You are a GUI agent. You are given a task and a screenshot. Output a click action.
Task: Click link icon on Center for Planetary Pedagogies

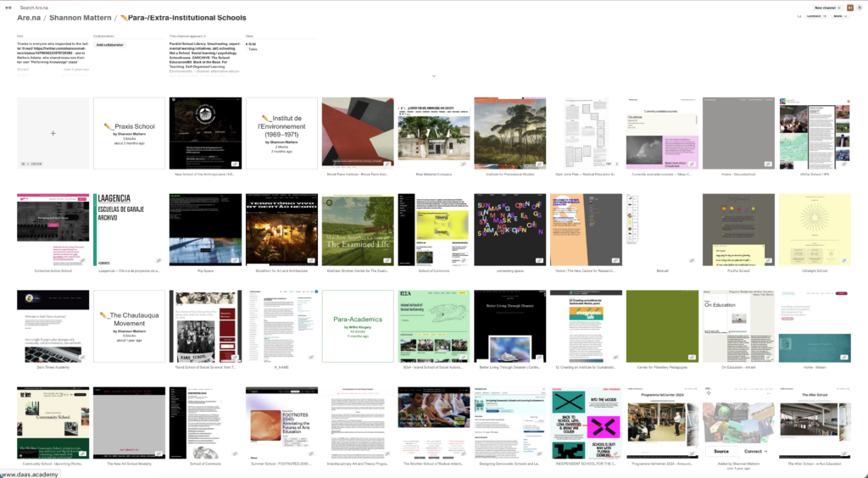click(692, 358)
